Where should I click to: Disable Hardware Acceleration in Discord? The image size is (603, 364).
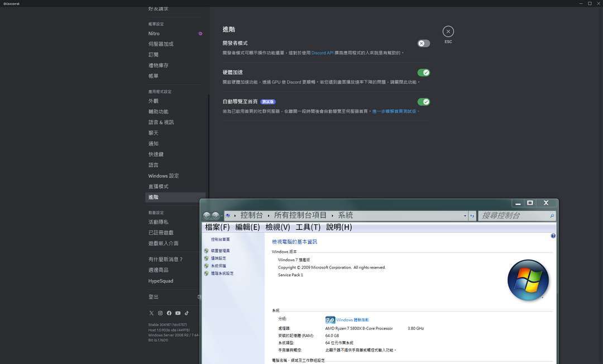424,72
